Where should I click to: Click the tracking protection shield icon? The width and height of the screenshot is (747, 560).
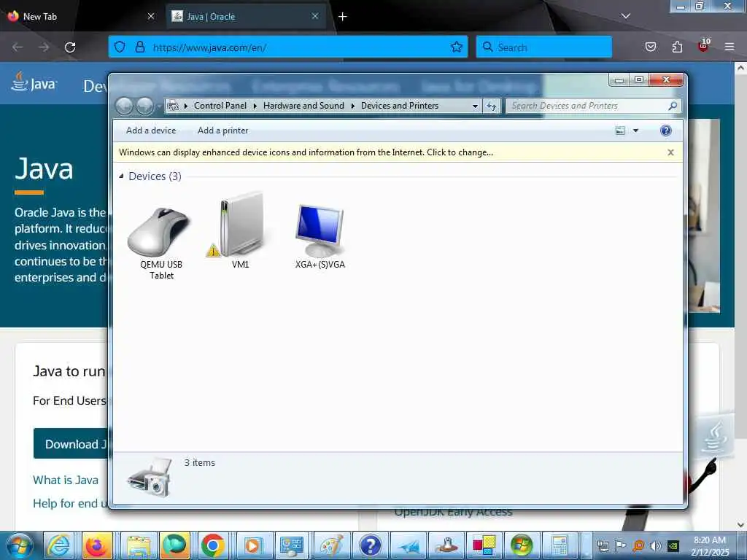click(120, 47)
